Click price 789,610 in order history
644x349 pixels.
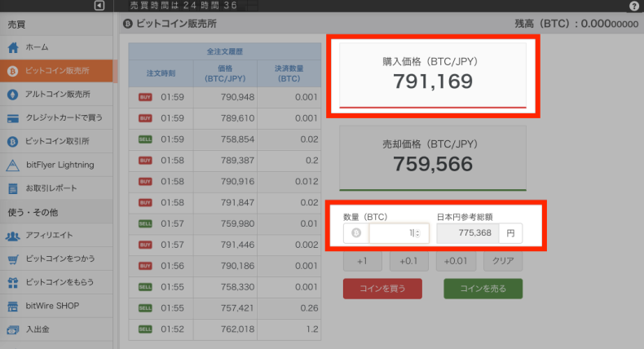pos(237,118)
